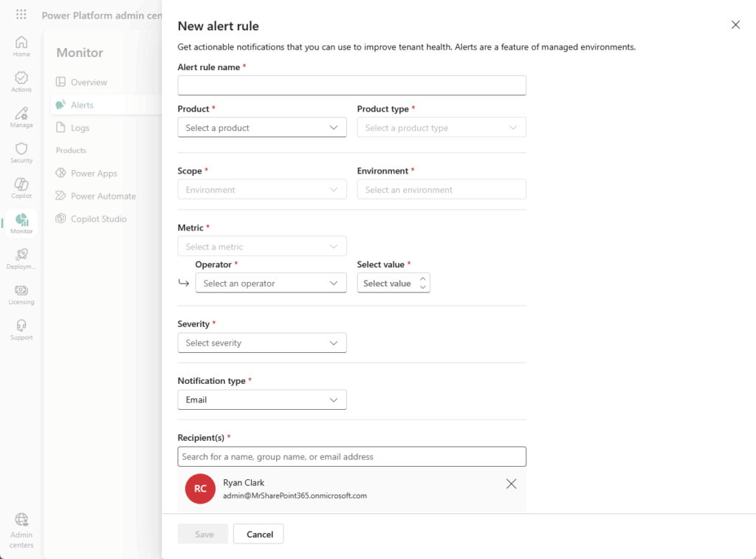Click the Products section label

click(x=71, y=151)
